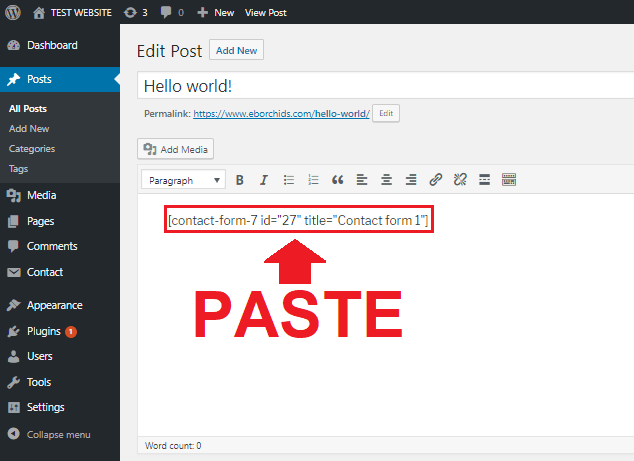The width and height of the screenshot is (634, 461).
Task: Insert a Read More tag
Action: pos(484,180)
